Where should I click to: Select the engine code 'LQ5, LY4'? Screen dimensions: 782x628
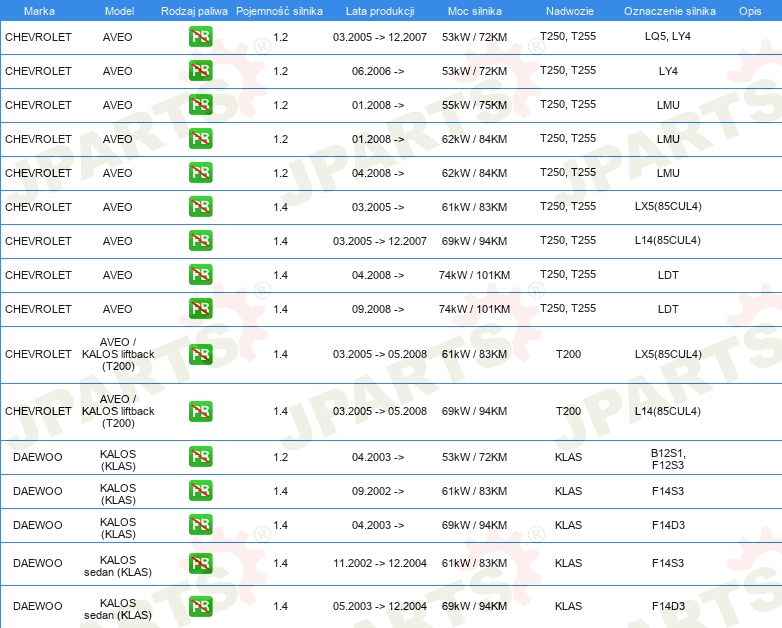tap(668, 36)
